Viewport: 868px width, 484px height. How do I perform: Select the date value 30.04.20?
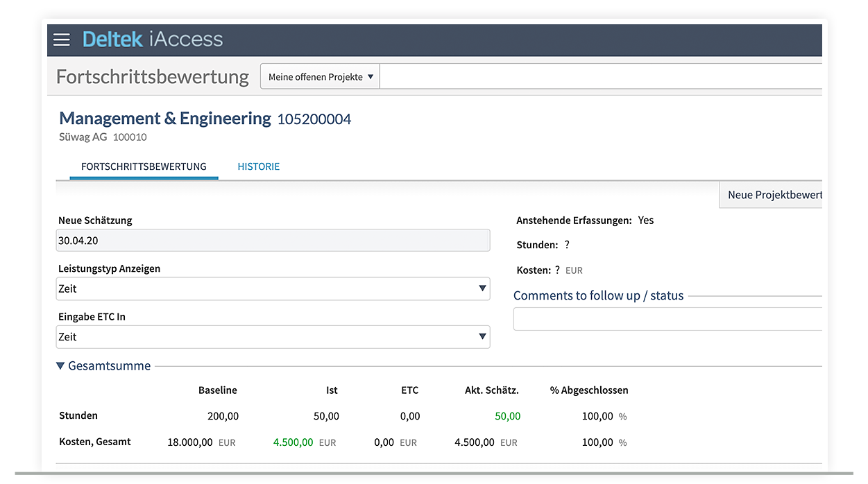tap(78, 241)
